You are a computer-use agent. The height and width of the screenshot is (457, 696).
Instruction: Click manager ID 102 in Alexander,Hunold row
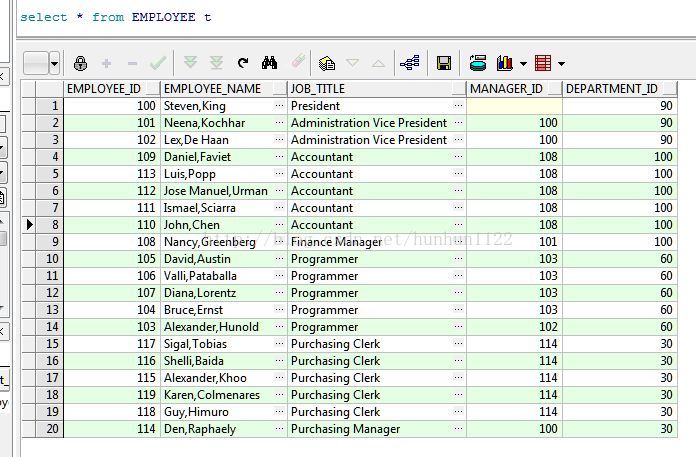pos(514,327)
